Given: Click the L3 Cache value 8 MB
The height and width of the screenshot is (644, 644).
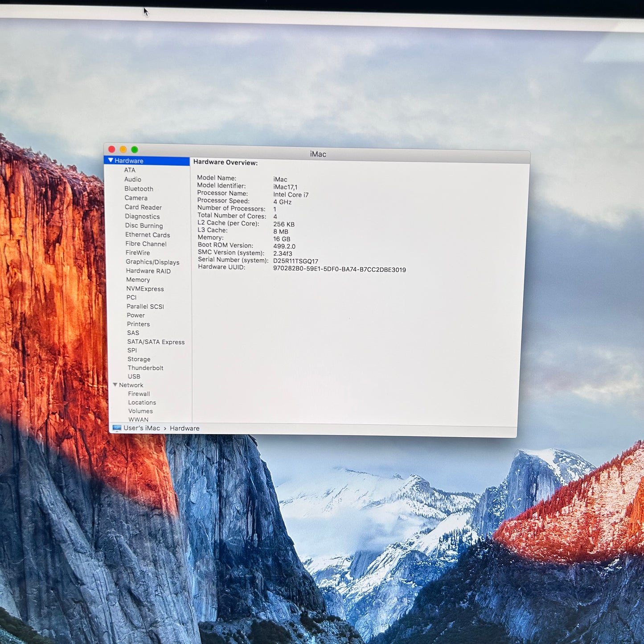Looking at the screenshot, I should point(281,232).
